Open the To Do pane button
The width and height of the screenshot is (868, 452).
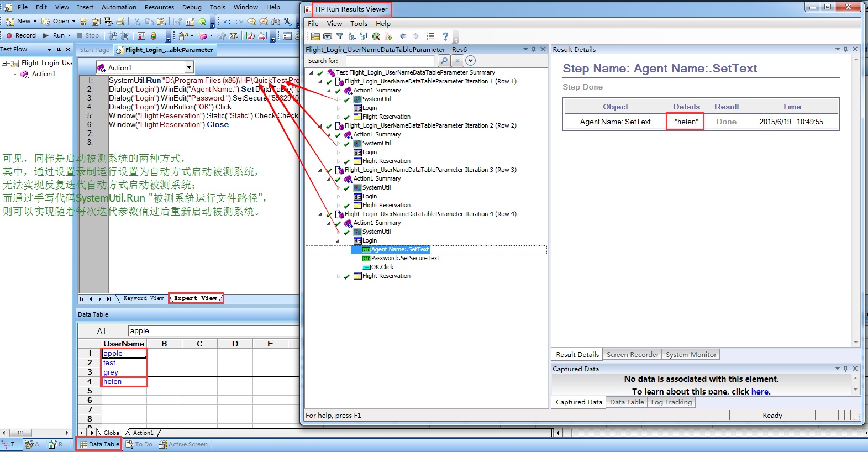(x=139, y=444)
